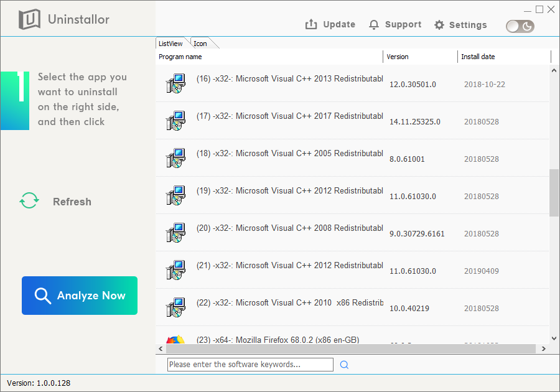Click install date 2018-10-22
The image size is (560, 392).
coord(485,85)
